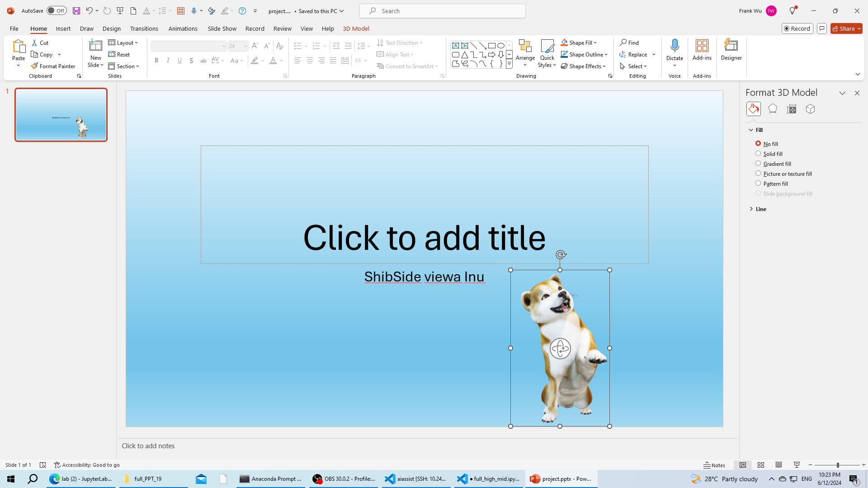Open the slide Layout dropdown

coord(123,42)
